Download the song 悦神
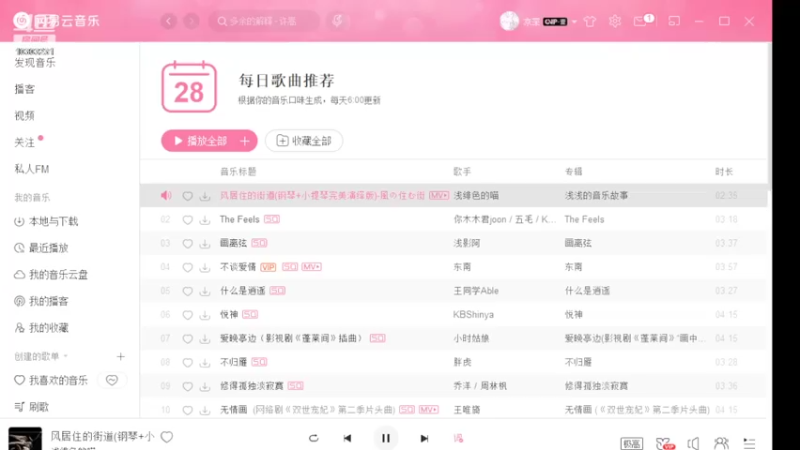 click(x=205, y=315)
